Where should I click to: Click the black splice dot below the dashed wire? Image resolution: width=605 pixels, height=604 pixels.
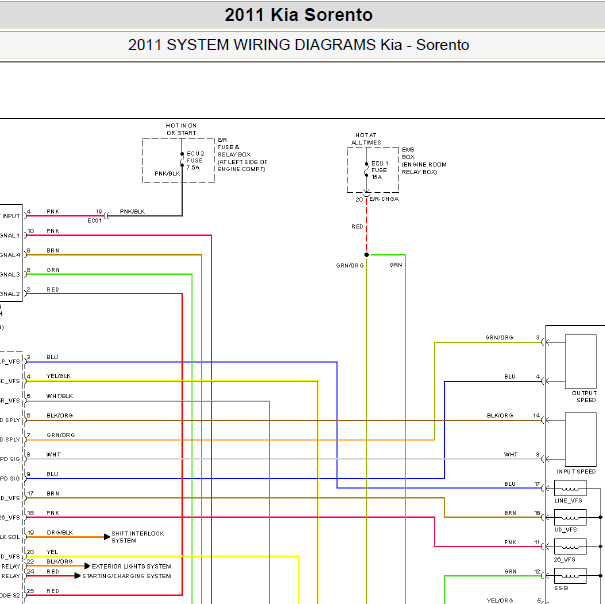[367, 255]
